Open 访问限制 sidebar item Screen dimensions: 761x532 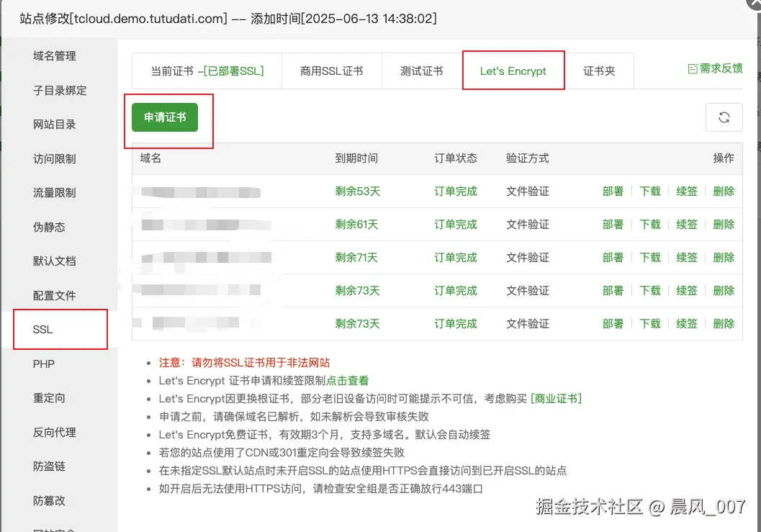[x=55, y=158]
